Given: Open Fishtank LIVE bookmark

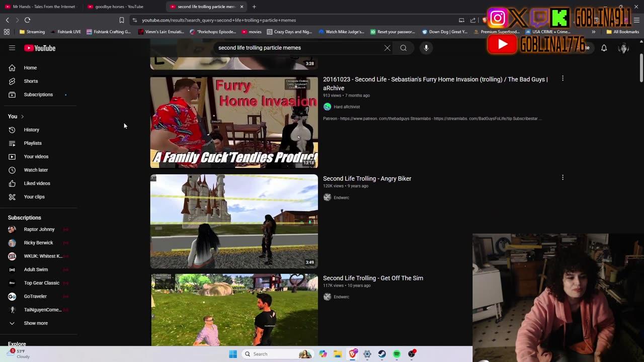Looking at the screenshot, I should coord(65,32).
